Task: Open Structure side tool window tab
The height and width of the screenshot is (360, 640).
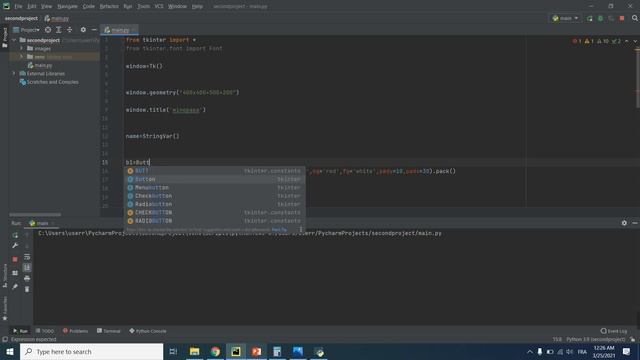Action: click(x=4, y=276)
